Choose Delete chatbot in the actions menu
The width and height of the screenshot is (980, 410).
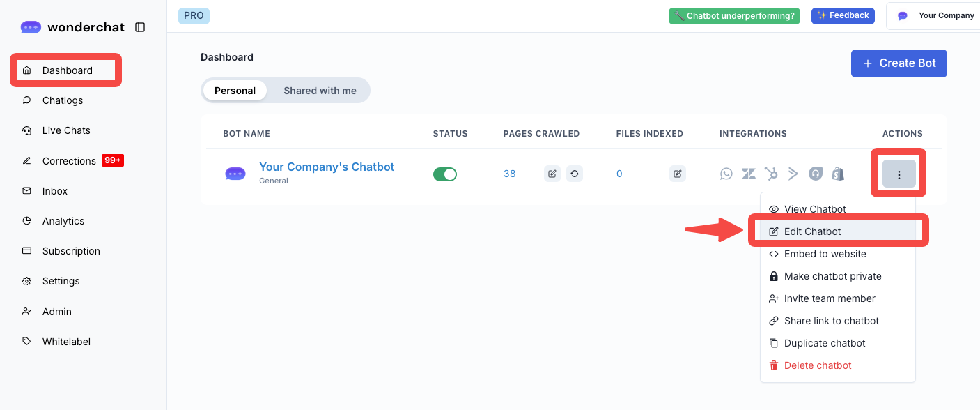pyautogui.click(x=817, y=365)
